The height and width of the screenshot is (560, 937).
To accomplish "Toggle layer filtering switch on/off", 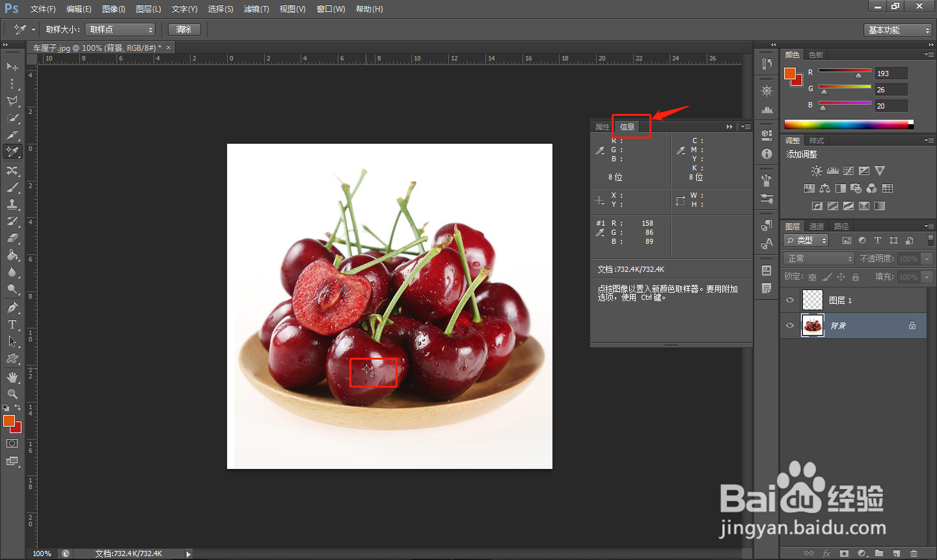I will [x=930, y=241].
